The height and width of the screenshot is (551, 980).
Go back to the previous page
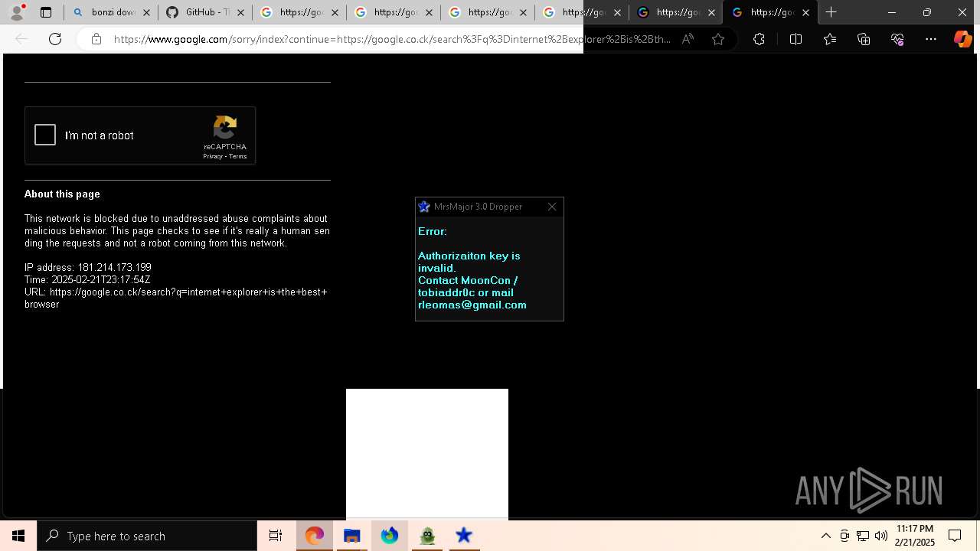pos(21,39)
